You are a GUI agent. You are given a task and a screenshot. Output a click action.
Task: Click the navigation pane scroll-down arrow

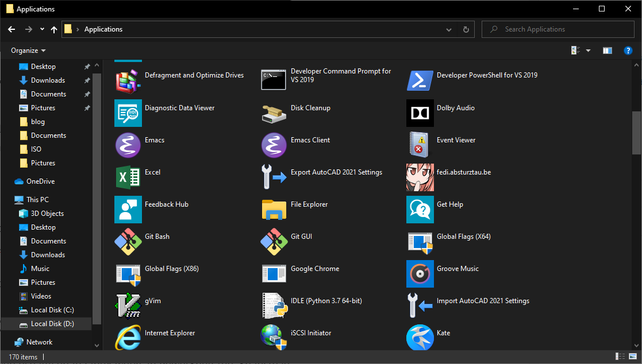coord(97,346)
